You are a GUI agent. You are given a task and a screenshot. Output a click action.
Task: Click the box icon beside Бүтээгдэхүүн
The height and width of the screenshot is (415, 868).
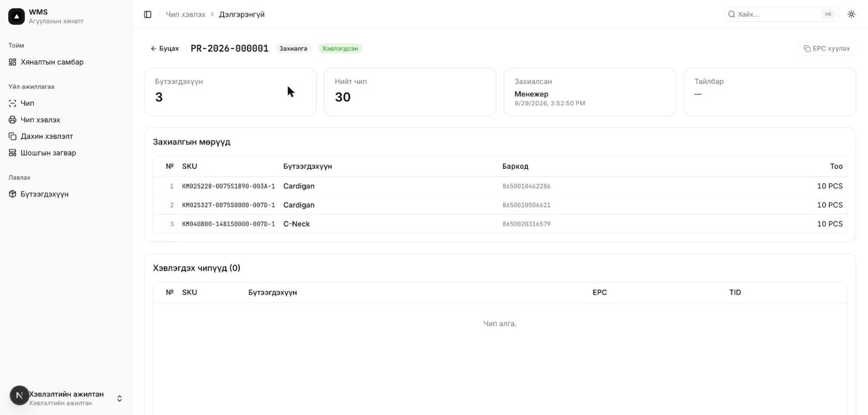pyautogui.click(x=13, y=194)
